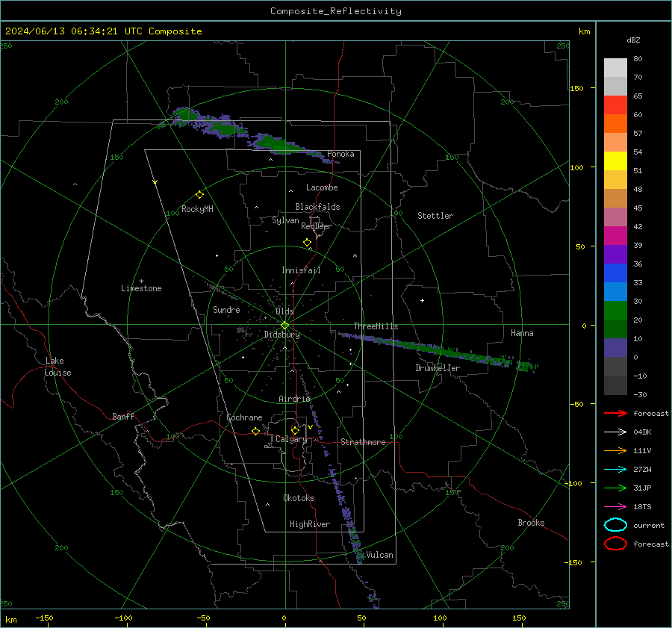This screenshot has height=628, width=672.
Task: Click the RockyMH label
Action: tap(197, 209)
